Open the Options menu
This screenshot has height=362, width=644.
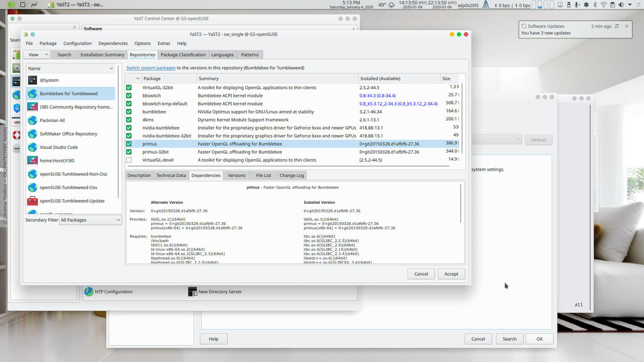(143, 43)
